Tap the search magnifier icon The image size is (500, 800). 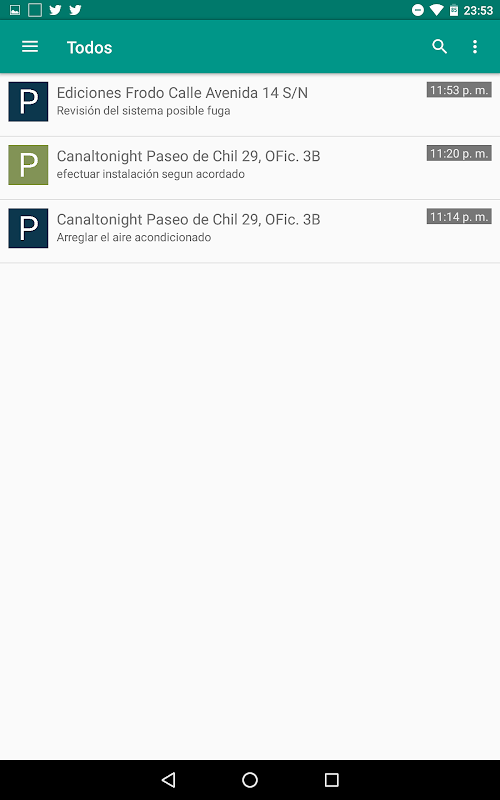[x=439, y=47]
